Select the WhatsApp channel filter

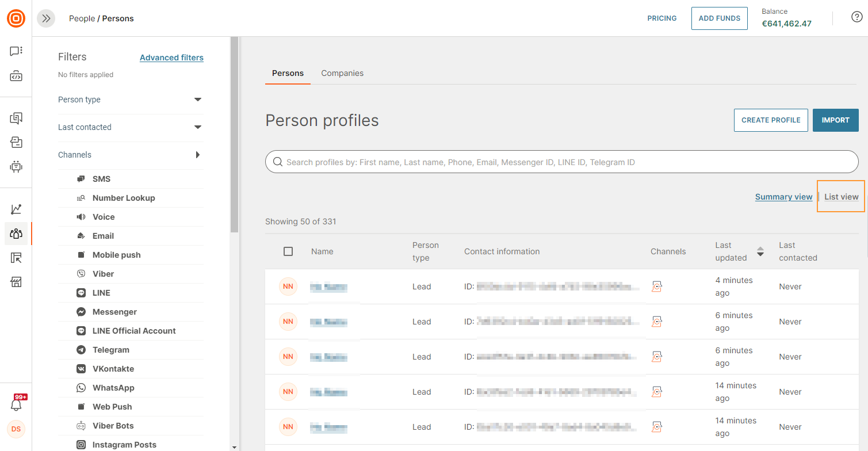tap(113, 388)
